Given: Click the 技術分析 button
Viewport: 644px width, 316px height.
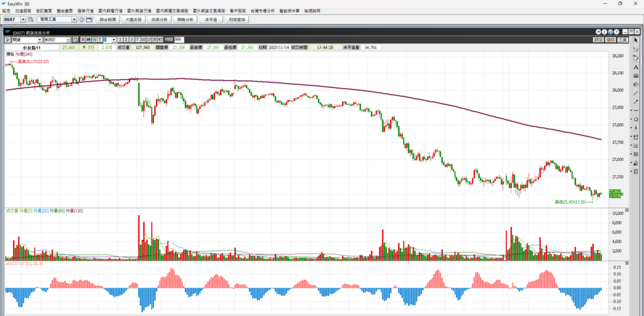Looking at the screenshot, I should pos(159,20).
